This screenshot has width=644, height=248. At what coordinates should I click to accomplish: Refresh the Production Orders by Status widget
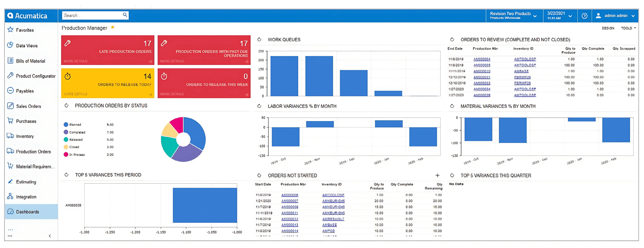click(66, 106)
